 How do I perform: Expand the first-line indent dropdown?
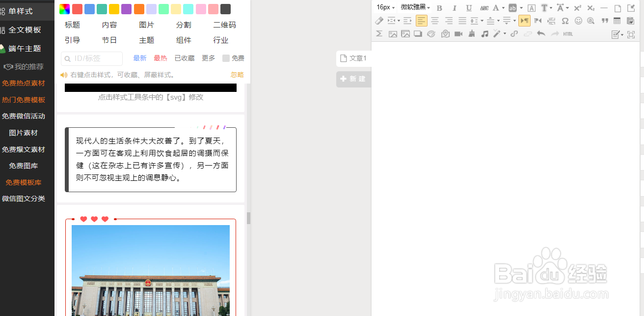click(399, 21)
